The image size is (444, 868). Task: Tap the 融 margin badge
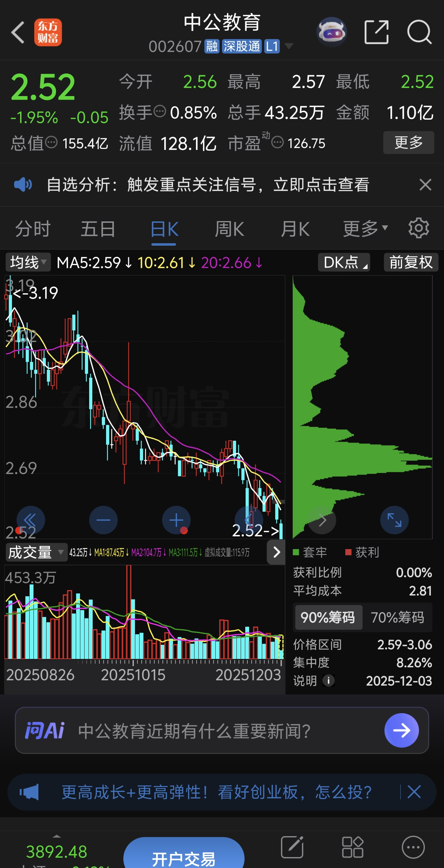pyautogui.click(x=212, y=46)
